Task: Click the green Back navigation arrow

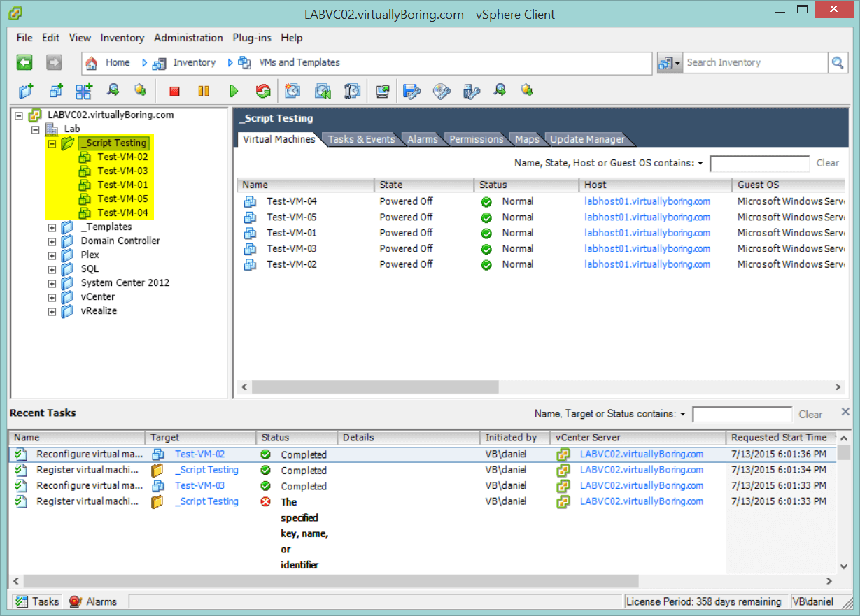Action: pyautogui.click(x=25, y=63)
